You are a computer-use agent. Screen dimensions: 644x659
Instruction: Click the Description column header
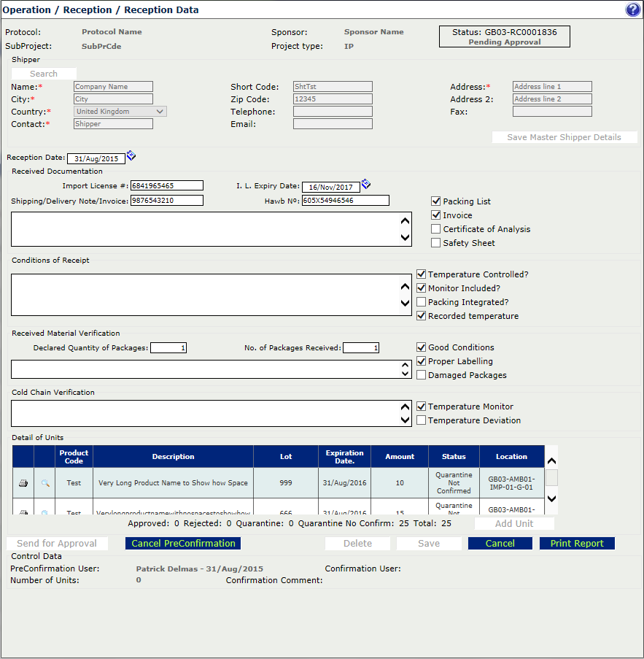[173, 456]
